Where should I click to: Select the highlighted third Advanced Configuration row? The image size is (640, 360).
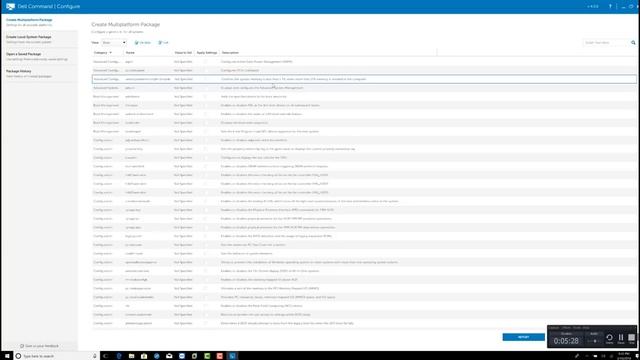pos(364,79)
